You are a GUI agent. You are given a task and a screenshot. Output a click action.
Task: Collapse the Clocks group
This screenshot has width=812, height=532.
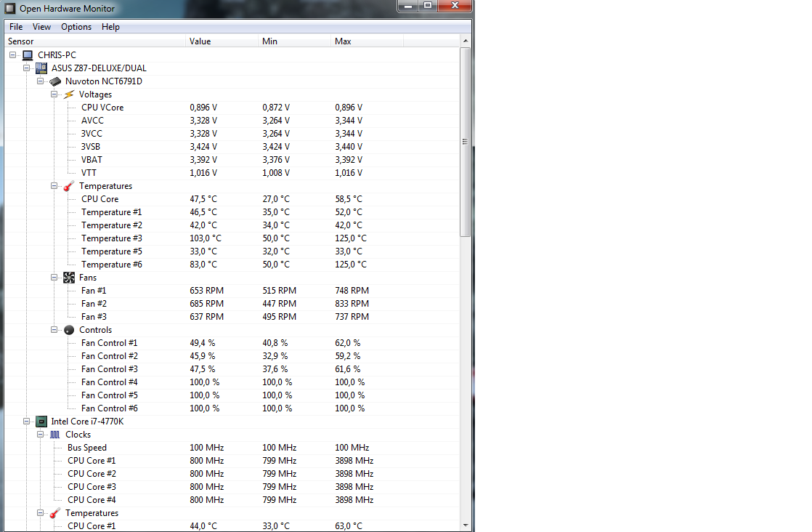tap(41, 434)
